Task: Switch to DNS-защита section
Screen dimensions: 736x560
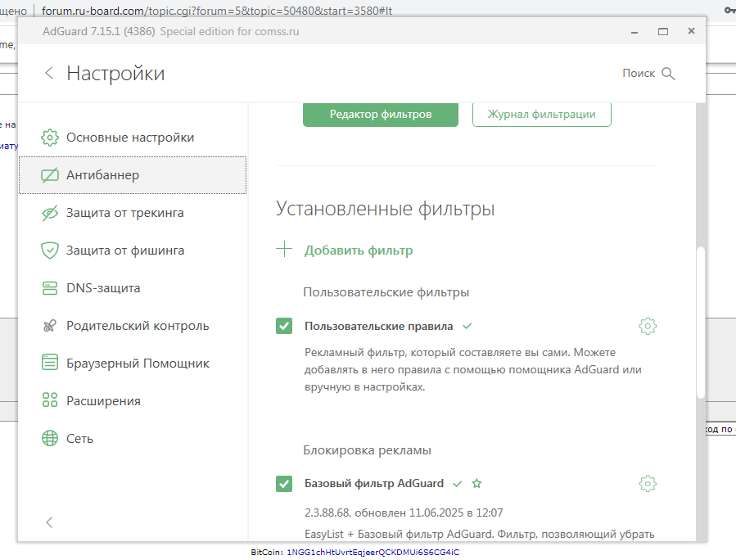Action: click(x=133, y=287)
